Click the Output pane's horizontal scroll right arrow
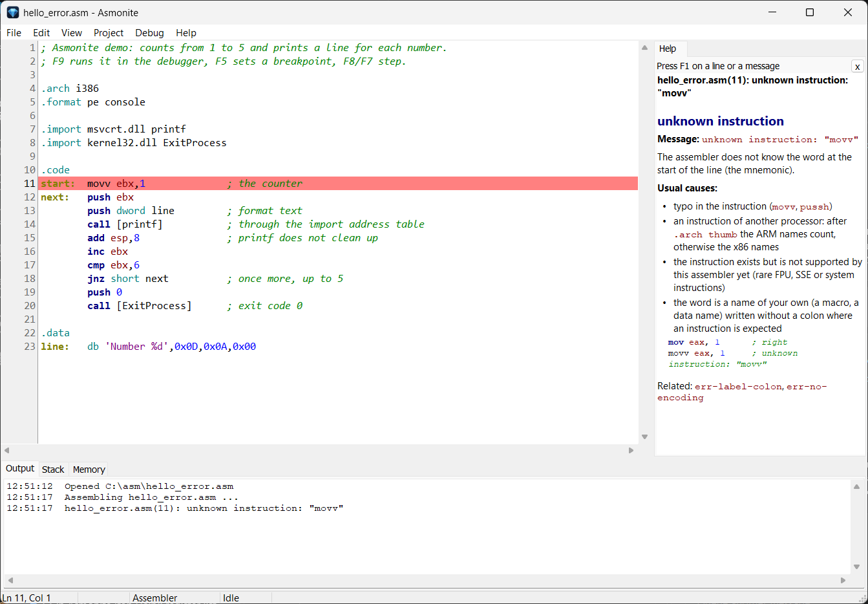Viewport: 868px width, 604px height. (843, 580)
